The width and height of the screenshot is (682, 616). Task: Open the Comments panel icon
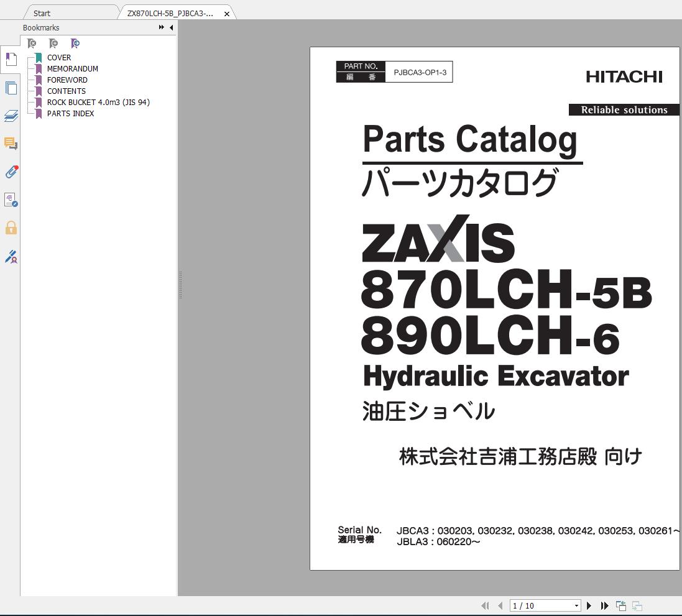11,144
